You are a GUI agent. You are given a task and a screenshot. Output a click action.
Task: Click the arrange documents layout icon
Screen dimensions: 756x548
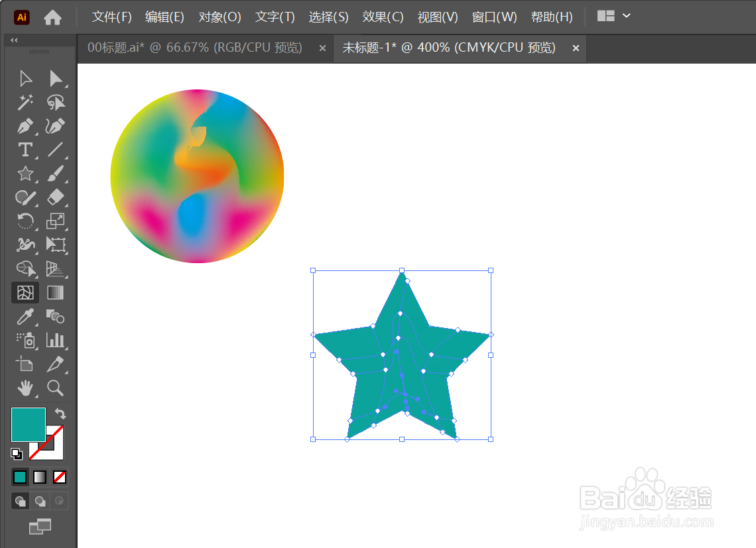pos(605,16)
